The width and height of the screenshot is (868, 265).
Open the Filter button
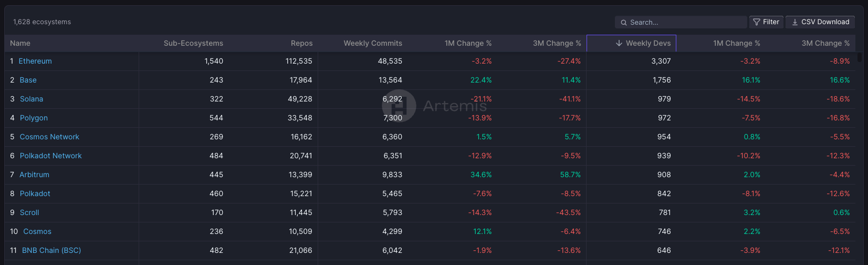click(766, 22)
